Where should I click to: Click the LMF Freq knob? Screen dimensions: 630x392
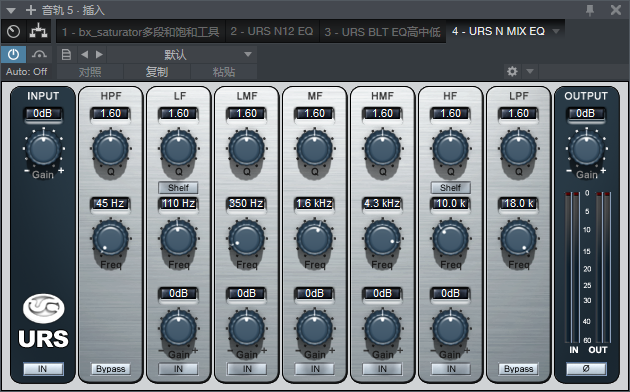click(247, 239)
